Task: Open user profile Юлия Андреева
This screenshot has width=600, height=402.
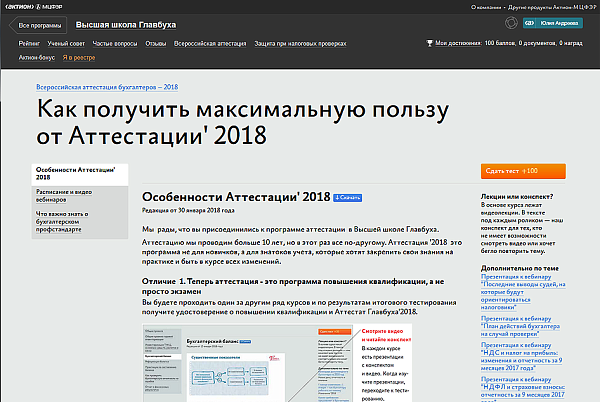Action: coord(559,23)
